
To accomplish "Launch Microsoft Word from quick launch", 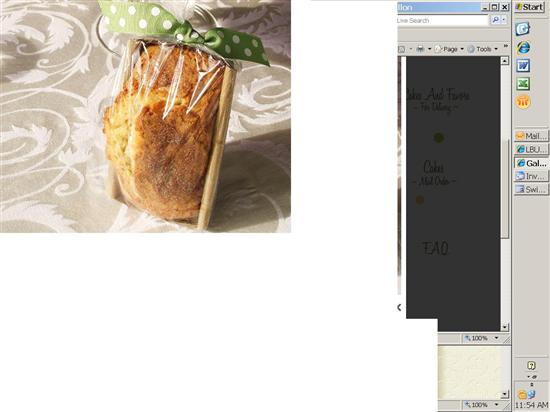I will pyautogui.click(x=523, y=66).
